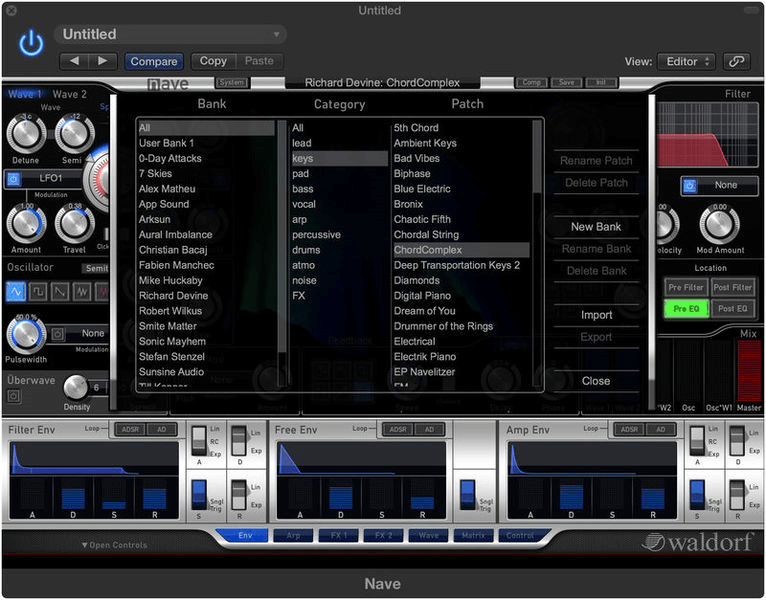Image resolution: width=766 pixels, height=600 pixels.
Task: Open the View Editor dropdown
Action: (685, 61)
